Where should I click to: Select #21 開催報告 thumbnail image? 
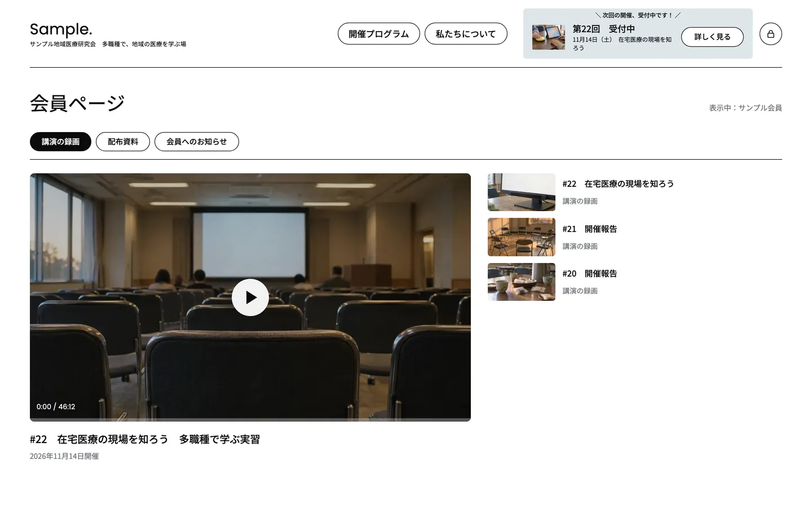point(522,237)
